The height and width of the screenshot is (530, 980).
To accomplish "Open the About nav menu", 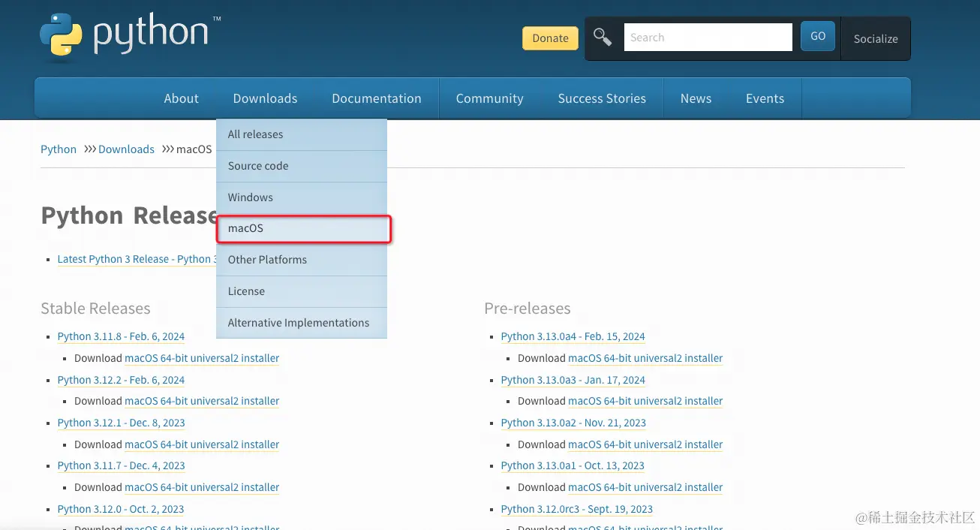I will (182, 98).
